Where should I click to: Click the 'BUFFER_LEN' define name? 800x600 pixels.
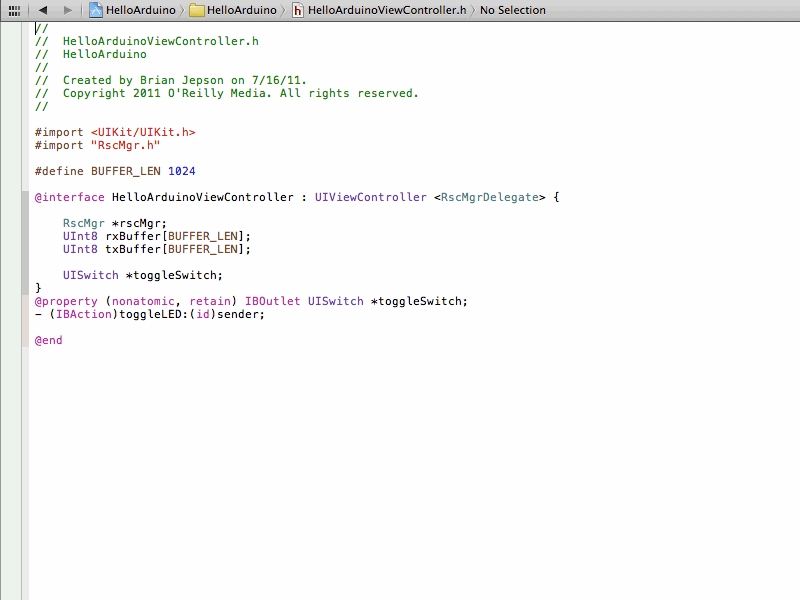pyautogui.click(x=126, y=171)
